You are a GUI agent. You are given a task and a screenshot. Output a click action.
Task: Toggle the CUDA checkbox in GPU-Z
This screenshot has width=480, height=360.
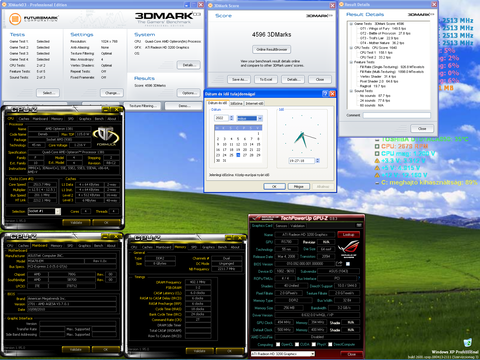click(x=297, y=344)
